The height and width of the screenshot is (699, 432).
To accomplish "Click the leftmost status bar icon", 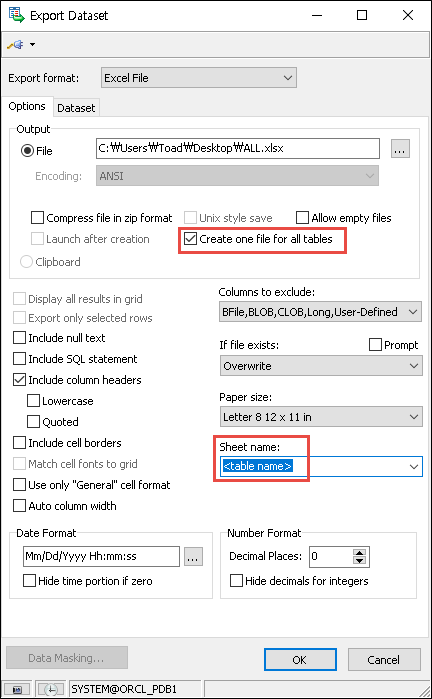I will tap(17, 689).
